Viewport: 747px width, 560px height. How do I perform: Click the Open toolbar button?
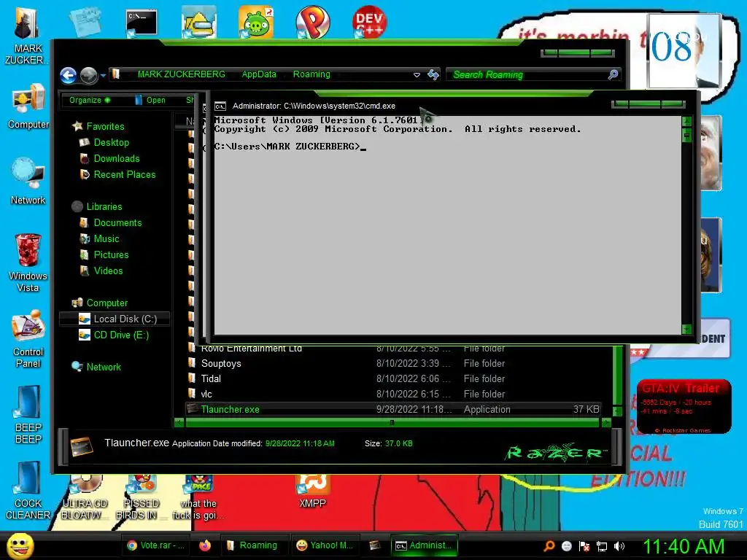pos(150,100)
